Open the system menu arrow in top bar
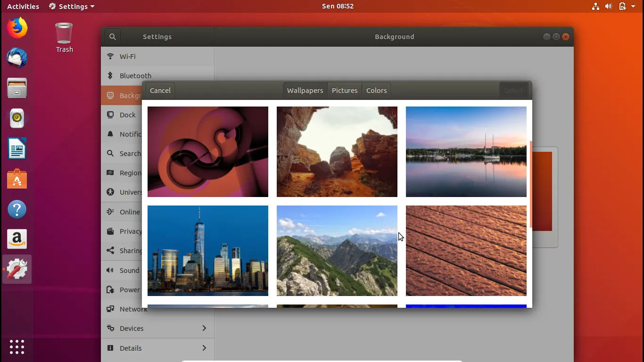 click(x=633, y=6)
